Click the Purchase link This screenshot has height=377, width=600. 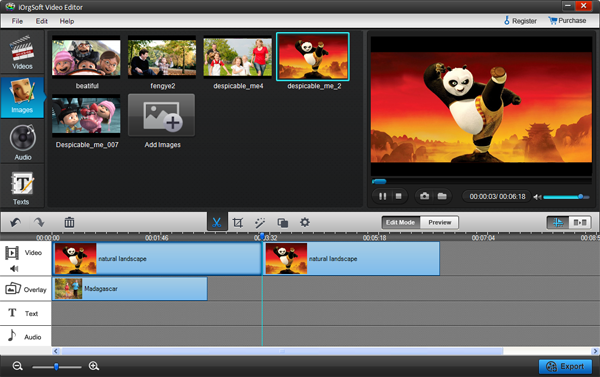pyautogui.click(x=567, y=21)
